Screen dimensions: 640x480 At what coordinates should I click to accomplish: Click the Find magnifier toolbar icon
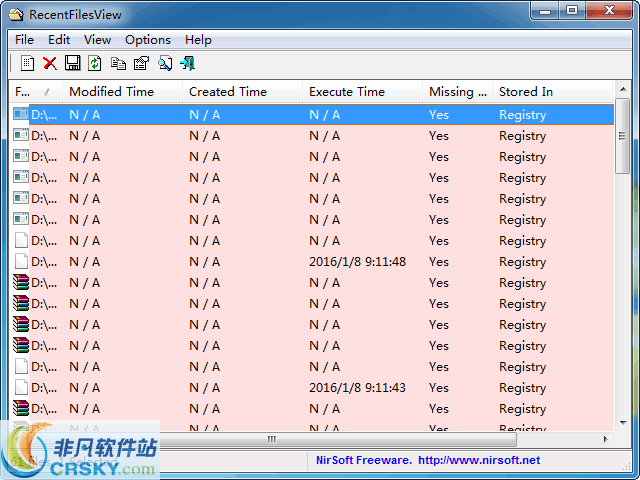click(x=165, y=63)
